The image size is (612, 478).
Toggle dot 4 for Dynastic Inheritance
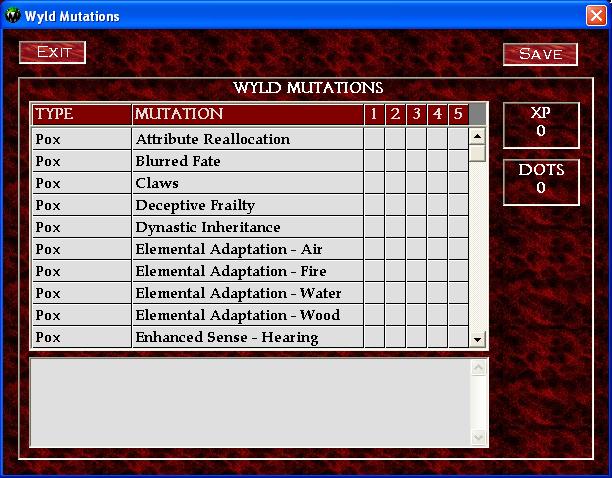tap(437, 227)
